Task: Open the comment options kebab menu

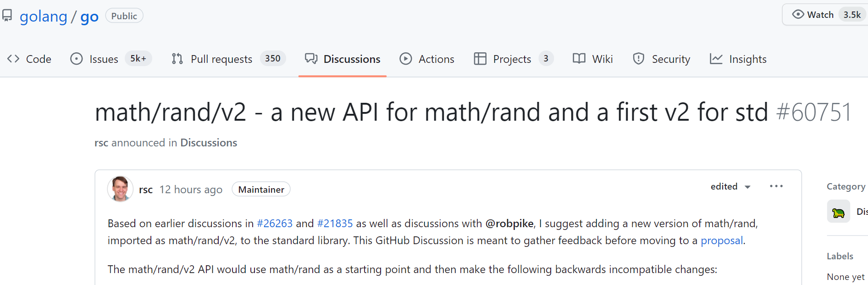Action: [x=776, y=186]
